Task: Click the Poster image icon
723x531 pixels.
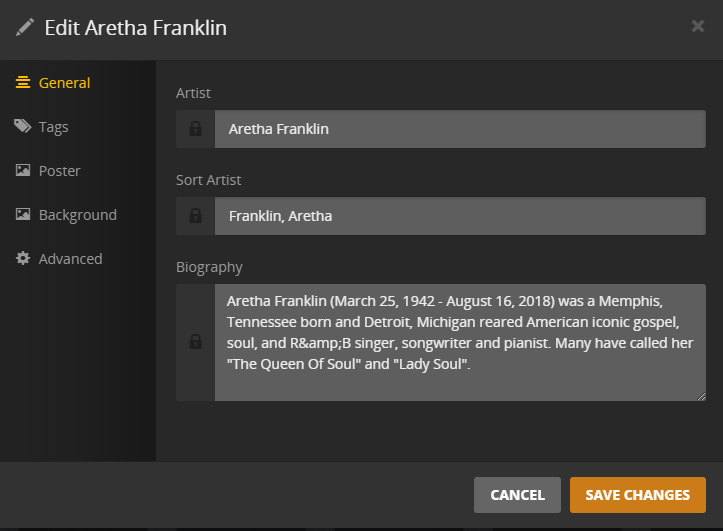Action: tap(23, 171)
